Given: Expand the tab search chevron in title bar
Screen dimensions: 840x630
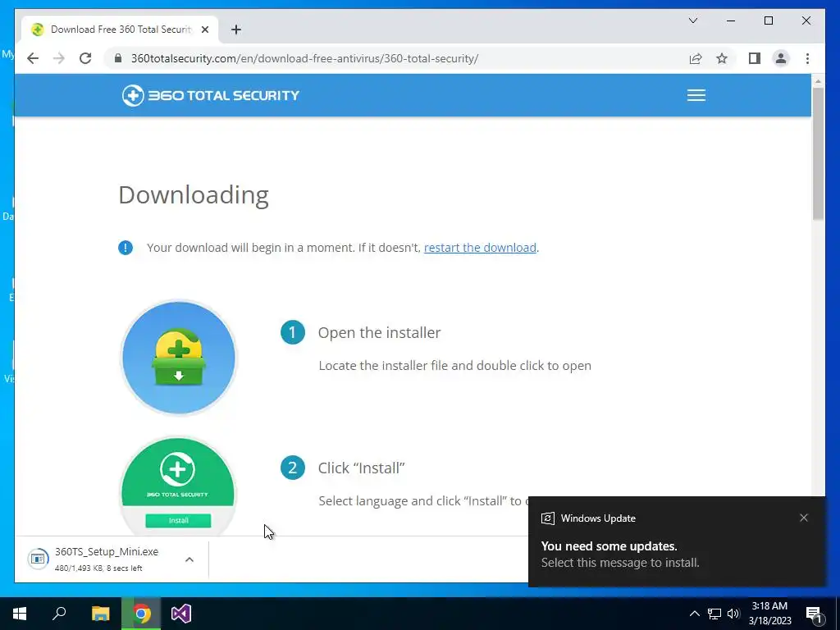Looking at the screenshot, I should pos(692,21).
